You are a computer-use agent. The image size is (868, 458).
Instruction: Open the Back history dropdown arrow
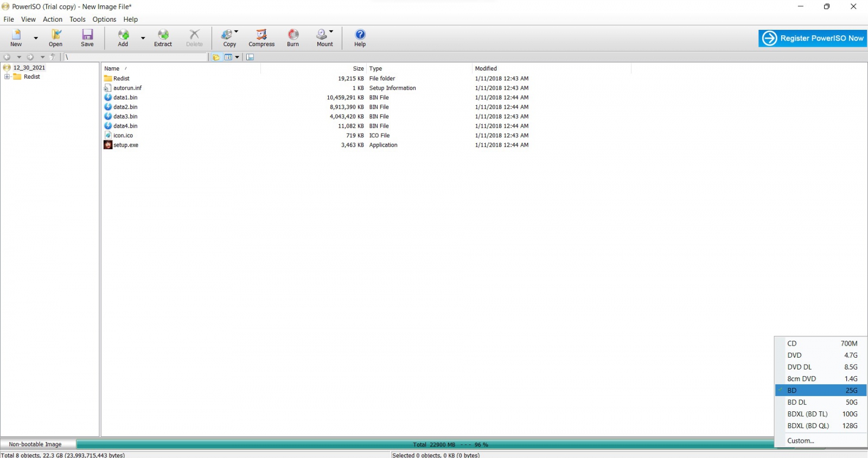coord(19,57)
